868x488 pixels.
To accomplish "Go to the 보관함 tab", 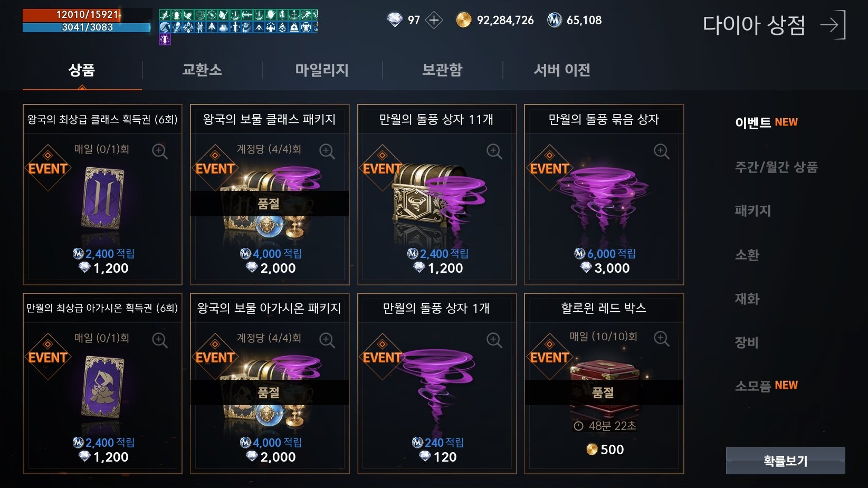I will (442, 70).
